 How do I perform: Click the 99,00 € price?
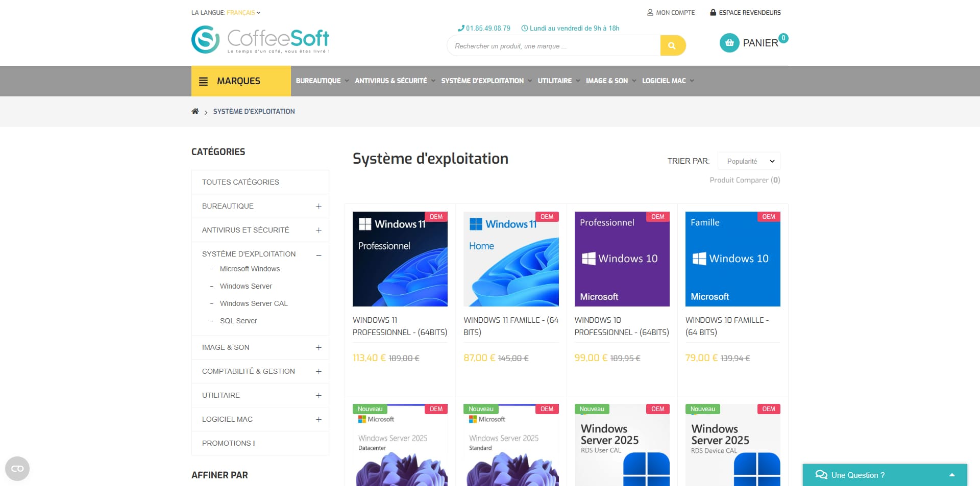591,358
